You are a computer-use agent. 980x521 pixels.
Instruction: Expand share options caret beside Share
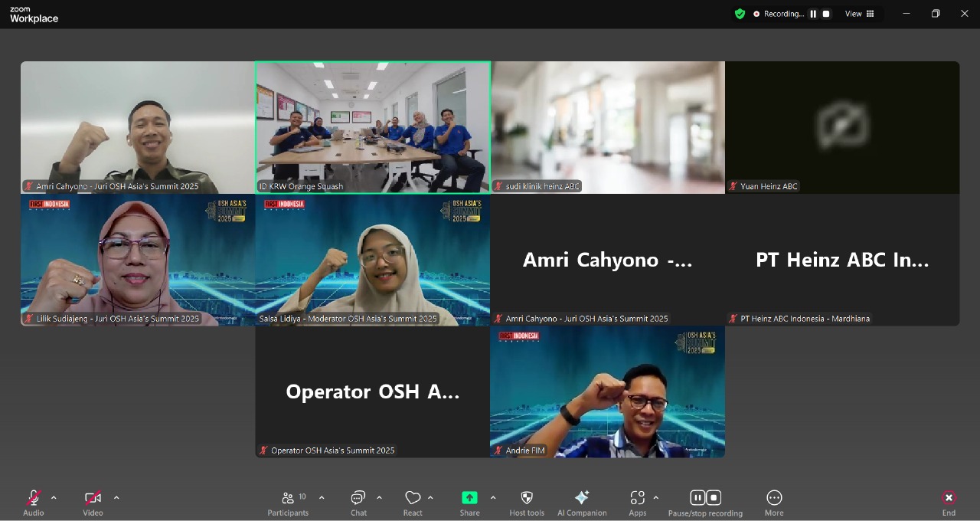493,498
